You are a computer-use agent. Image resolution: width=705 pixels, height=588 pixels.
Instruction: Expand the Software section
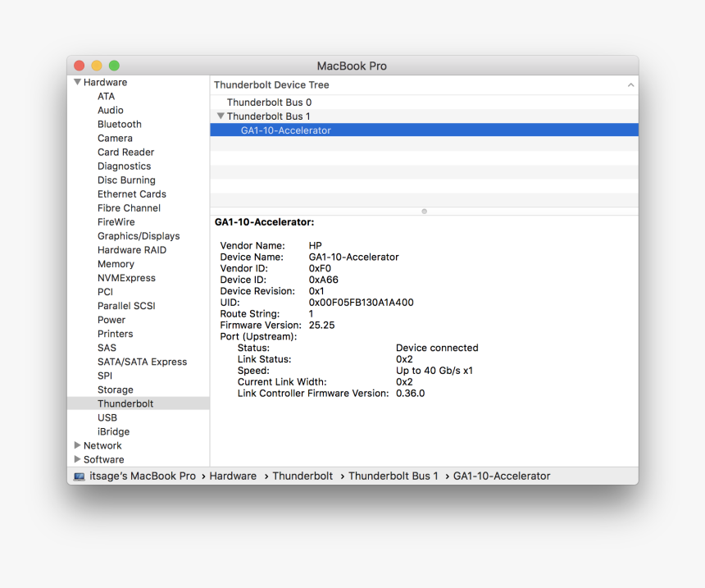coord(77,459)
